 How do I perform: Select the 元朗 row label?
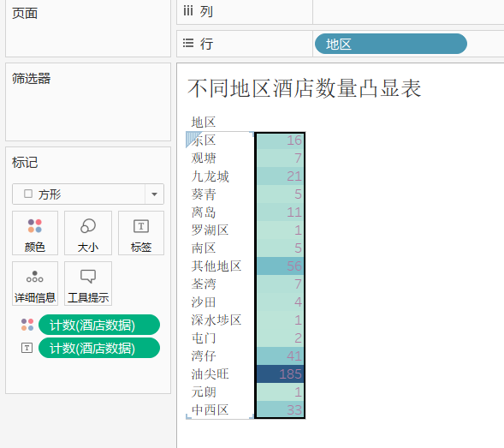pyautogui.click(x=204, y=392)
